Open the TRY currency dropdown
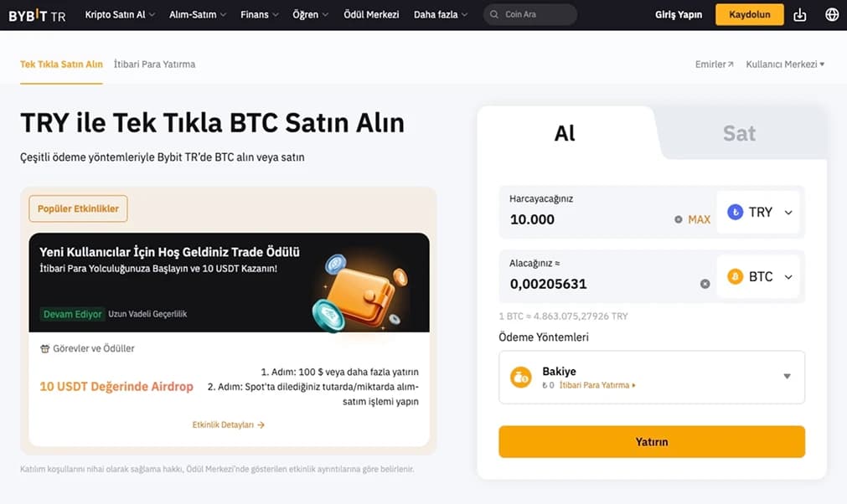This screenshot has height=504, width=847. click(760, 212)
